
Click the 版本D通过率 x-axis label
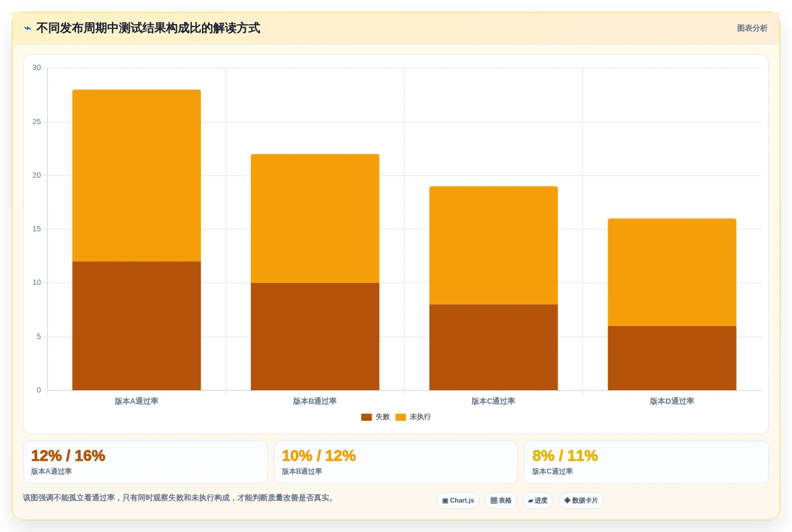pos(672,401)
